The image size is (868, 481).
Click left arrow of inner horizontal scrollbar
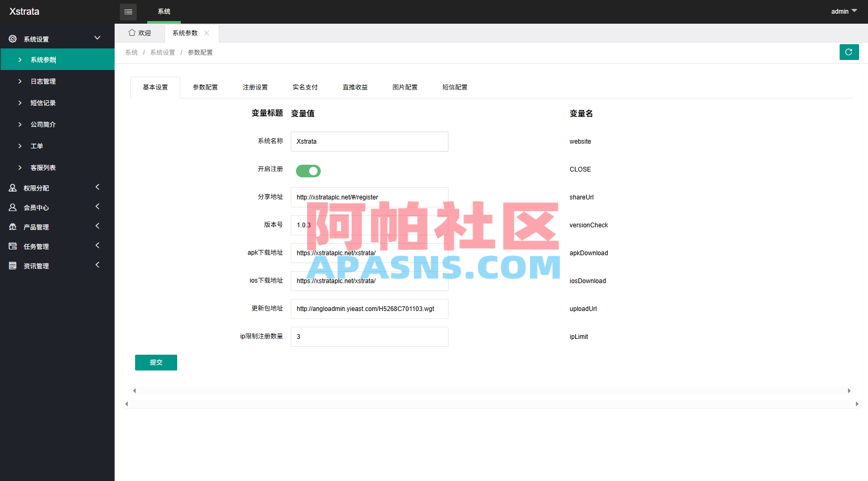click(135, 390)
